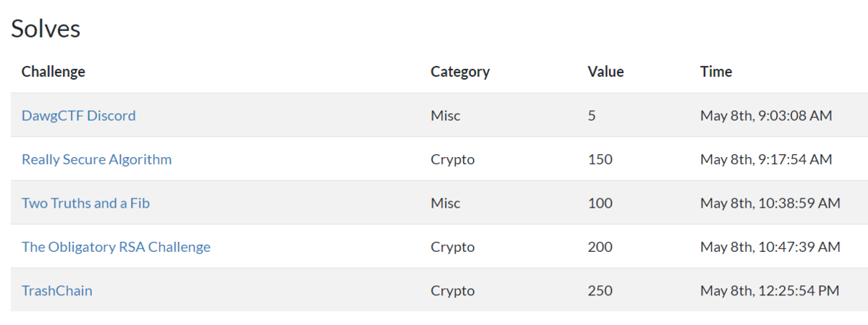
Task: Open The Obligatory RSA Challenge link
Action: pyautogui.click(x=116, y=247)
